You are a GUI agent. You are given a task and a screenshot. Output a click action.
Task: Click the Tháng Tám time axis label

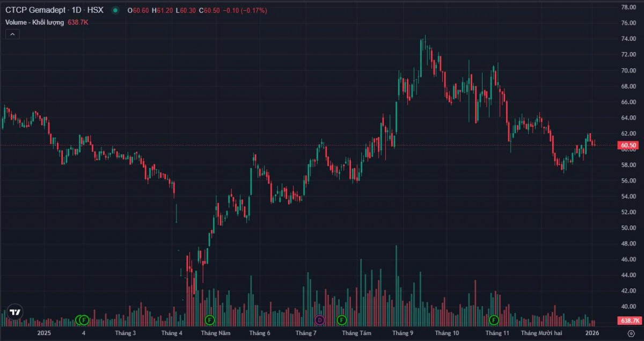(x=357, y=333)
